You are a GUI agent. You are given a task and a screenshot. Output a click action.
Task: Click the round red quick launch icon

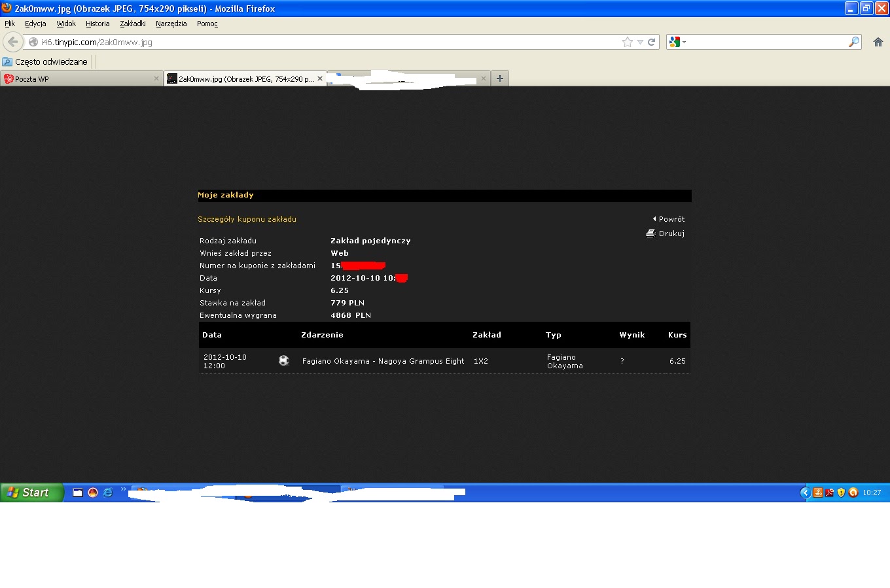click(93, 493)
